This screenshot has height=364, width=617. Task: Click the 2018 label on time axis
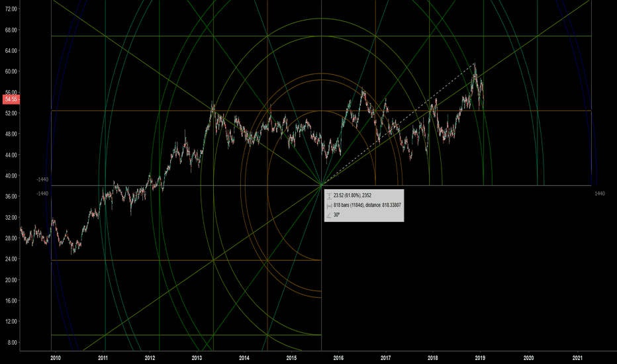point(433,358)
